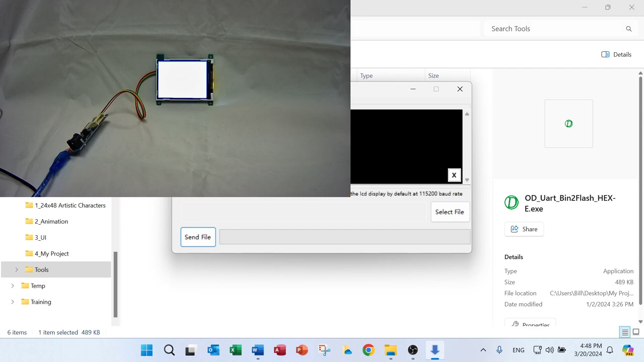
Task: Open Microsoft Access from the taskbar
Action: click(280, 350)
